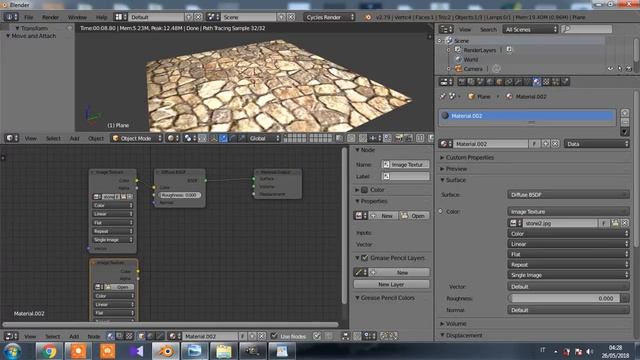Image resolution: width=640 pixels, height=360 pixels.
Task: Open the Single Image source dropdown in properties
Action: pos(568,275)
